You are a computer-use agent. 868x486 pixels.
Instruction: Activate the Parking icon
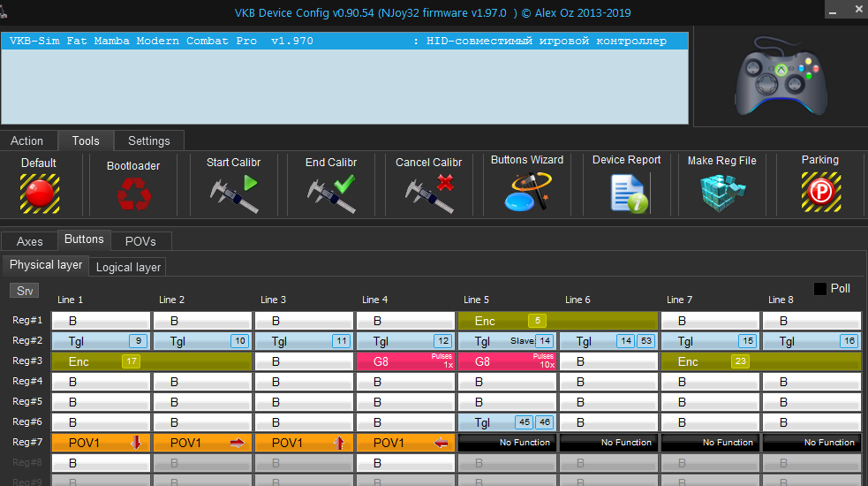coord(821,193)
